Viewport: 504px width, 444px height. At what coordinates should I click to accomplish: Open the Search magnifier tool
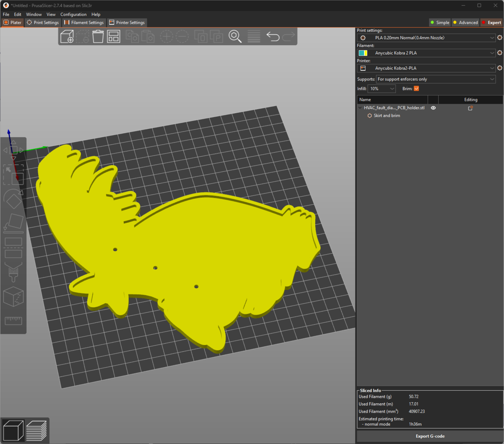235,36
